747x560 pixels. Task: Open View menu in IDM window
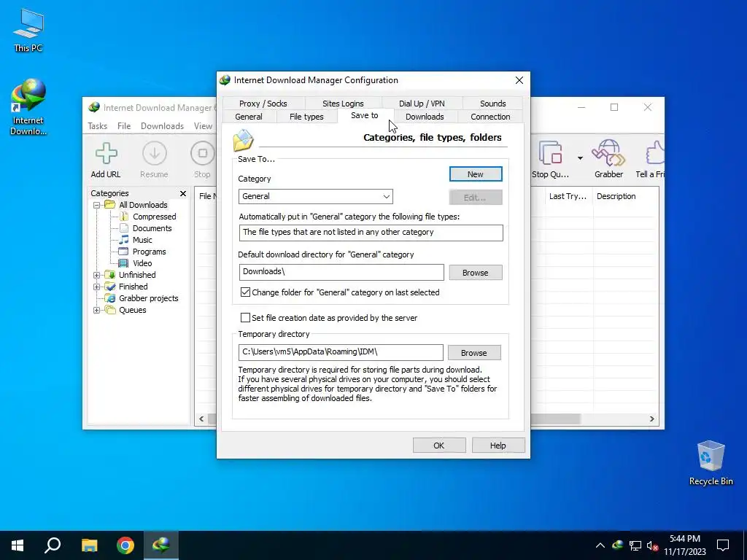tap(203, 126)
